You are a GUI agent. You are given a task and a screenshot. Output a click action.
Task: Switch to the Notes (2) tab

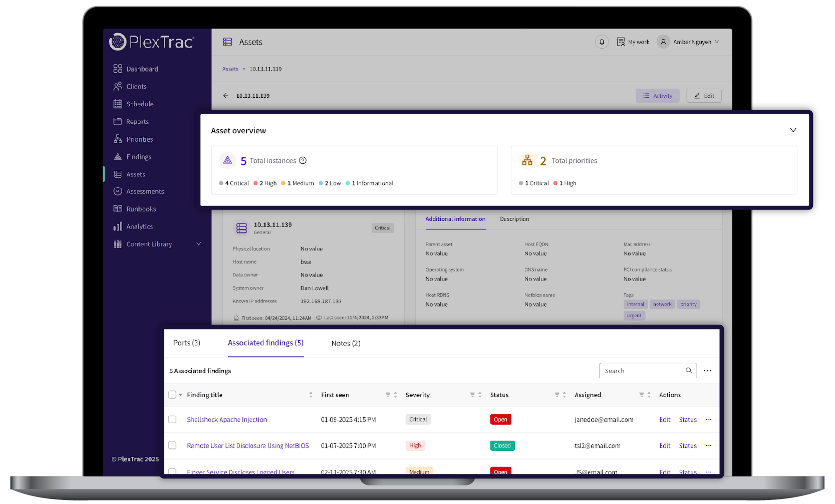(346, 343)
